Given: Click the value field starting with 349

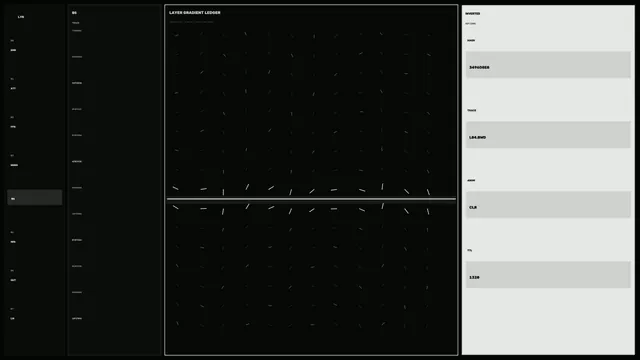Looking at the screenshot, I should (x=548, y=64).
